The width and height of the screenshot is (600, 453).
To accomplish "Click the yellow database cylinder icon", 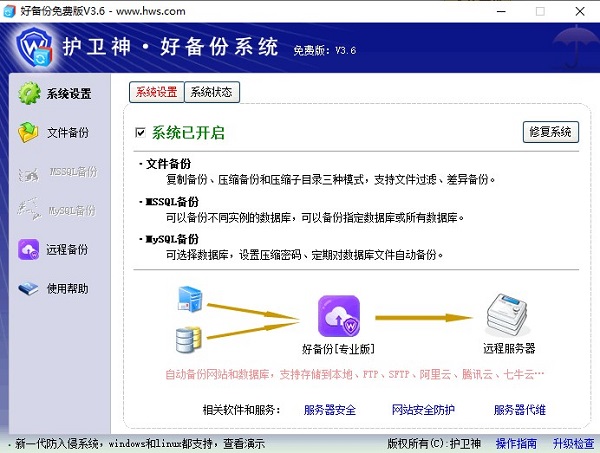I will [188, 340].
